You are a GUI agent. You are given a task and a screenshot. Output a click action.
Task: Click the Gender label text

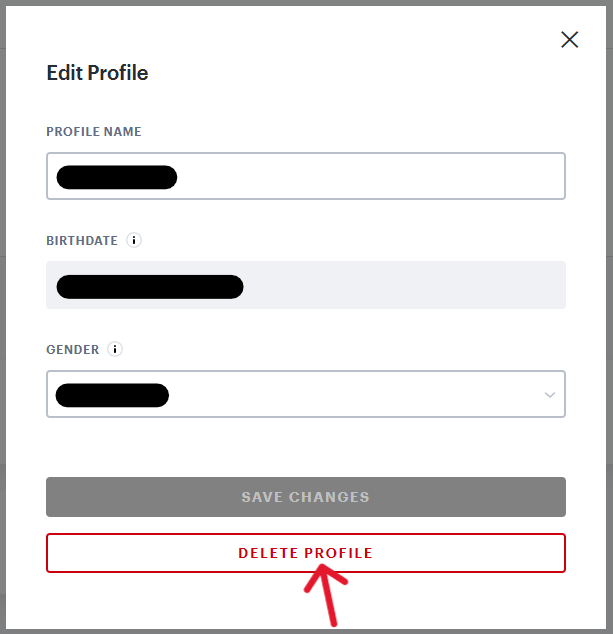(73, 350)
